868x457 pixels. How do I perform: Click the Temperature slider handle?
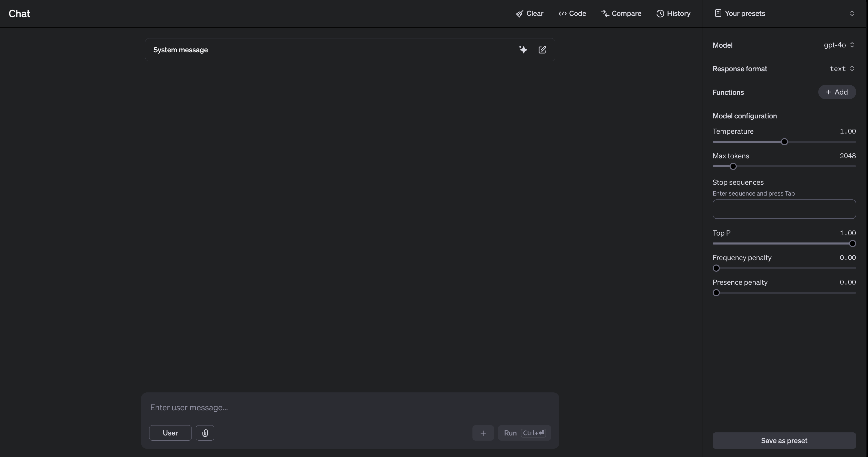point(784,142)
